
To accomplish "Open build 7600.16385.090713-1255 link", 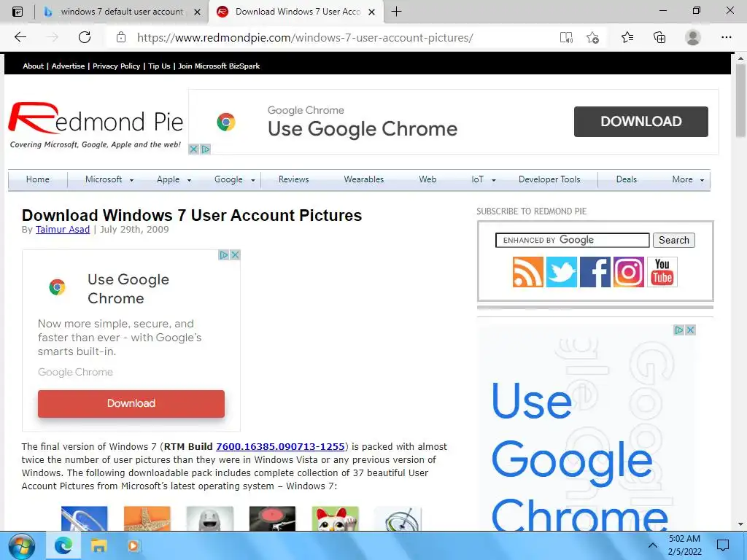I will (280, 447).
